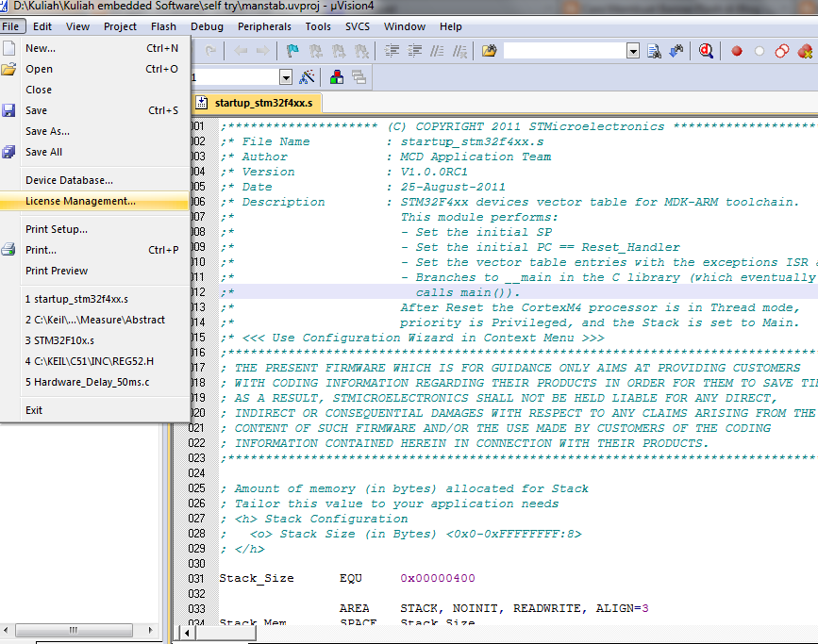This screenshot has height=644, width=818.
Task: Select License Management... menu entry
Action: 95,201
